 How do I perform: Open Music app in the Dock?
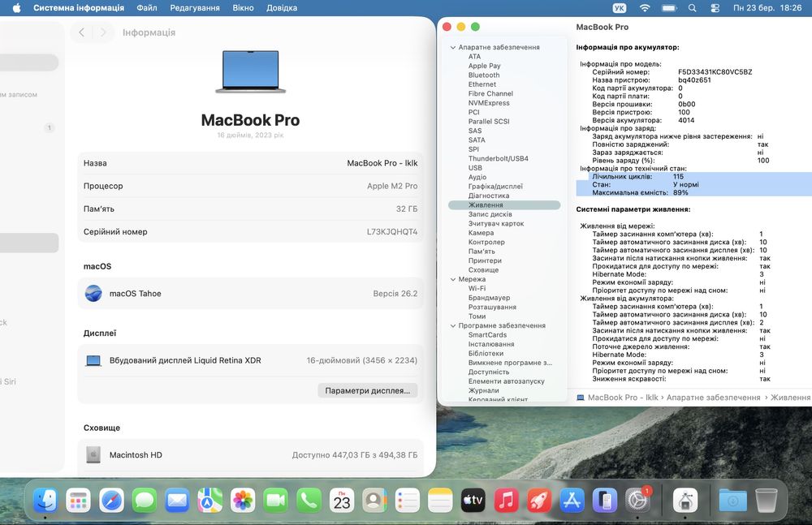coord(506,501)
